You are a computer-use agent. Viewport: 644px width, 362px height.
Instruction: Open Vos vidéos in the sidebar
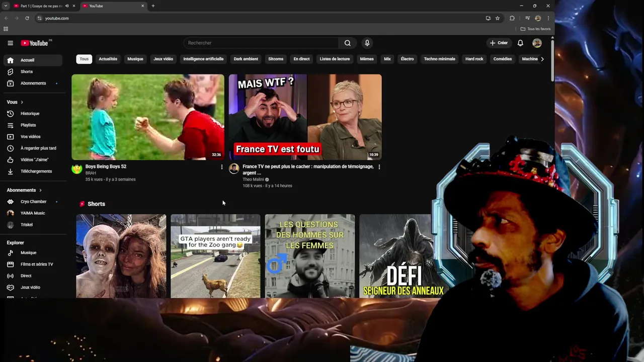pos(33,137)
